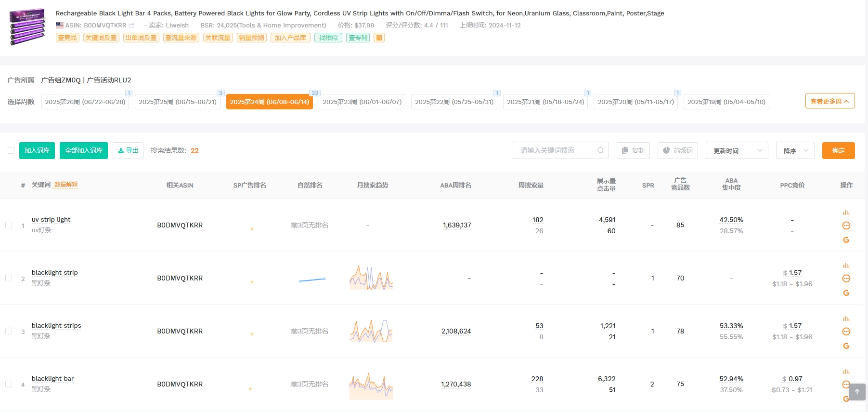Open the product thumbnail image
The width and height of the screenshot is (868, 412).
pyautogui.click(x=27, y=26)
